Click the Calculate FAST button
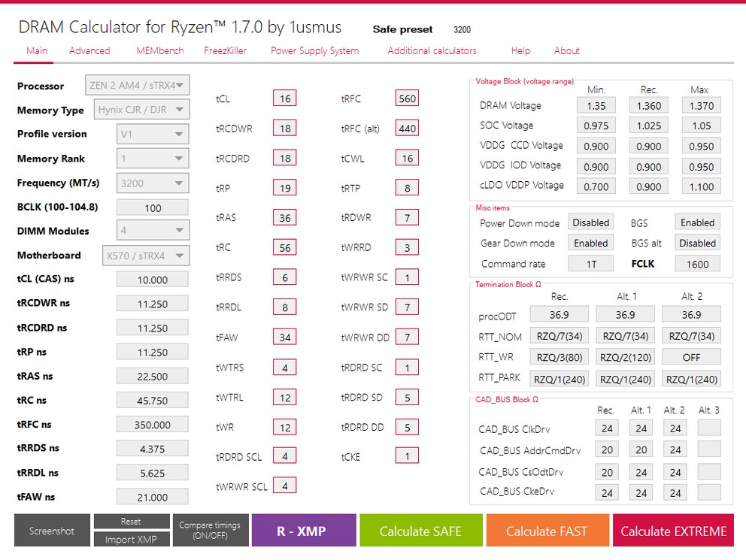 pyautogui.click(x=547, y=531)
